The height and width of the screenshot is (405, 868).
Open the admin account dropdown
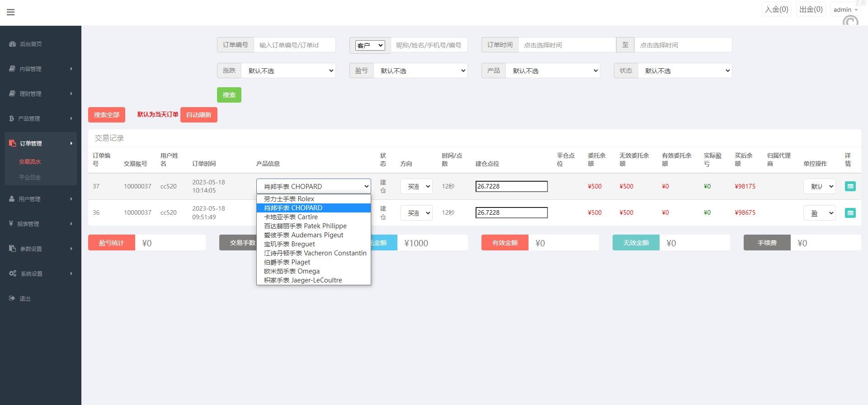pos(845,9)
